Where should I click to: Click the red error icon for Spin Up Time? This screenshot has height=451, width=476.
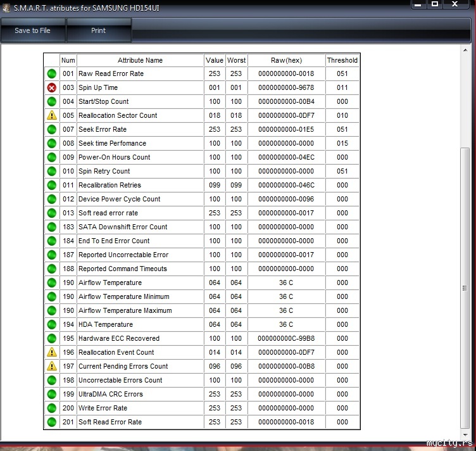pos(52,88)
